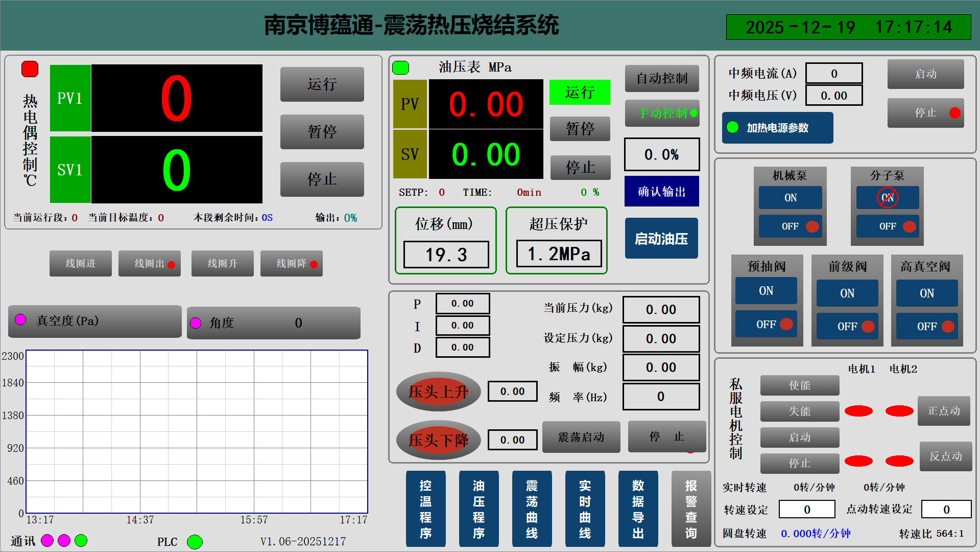Switch OFF the 分子泵 molecular pump
The image size is (980, 552).
click(887, 226)
